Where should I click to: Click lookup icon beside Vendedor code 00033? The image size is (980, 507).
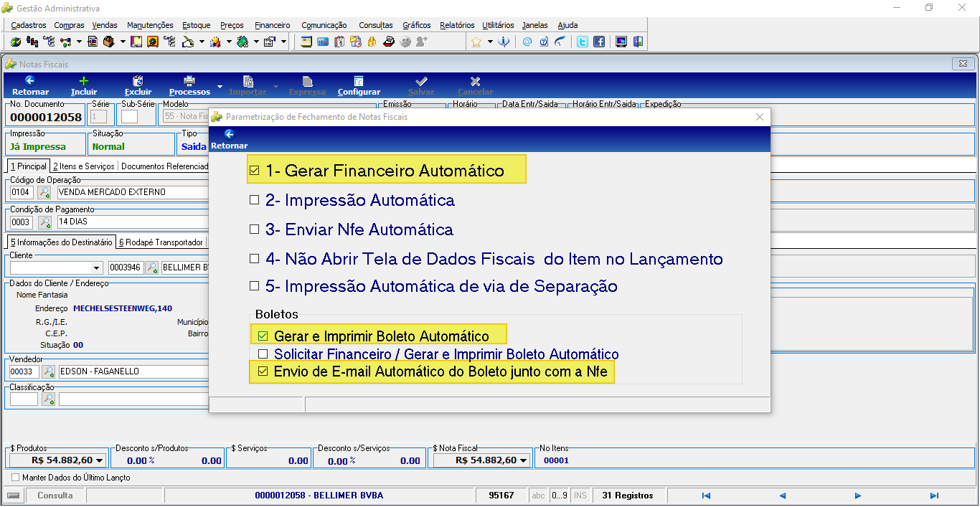tap(48, 371)
